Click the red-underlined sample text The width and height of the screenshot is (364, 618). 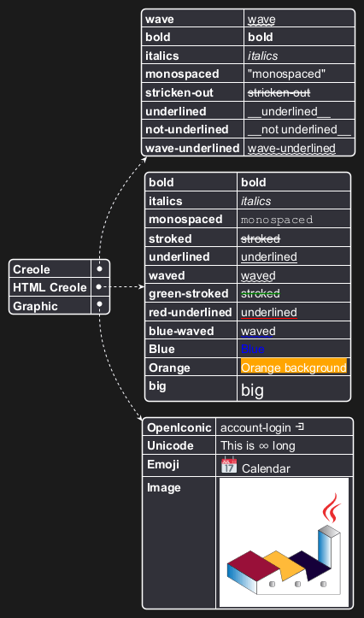pos(269,313)
